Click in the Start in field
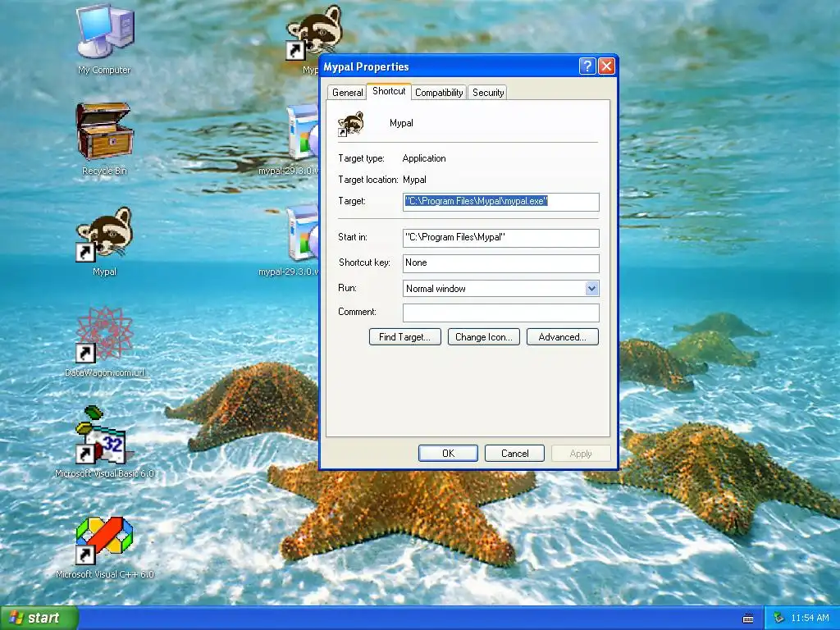The width and height of the screenshot is (840, 630). click(x=501, y=237)
